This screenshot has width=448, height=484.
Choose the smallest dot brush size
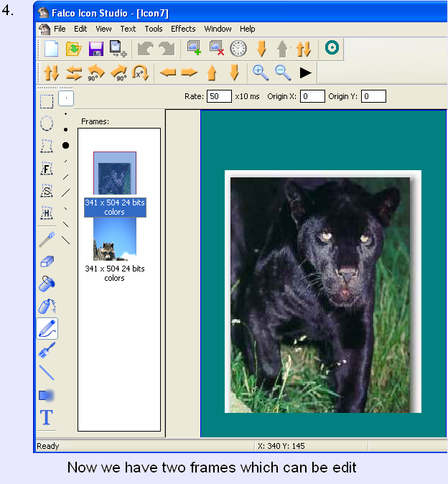coord(66,98)
